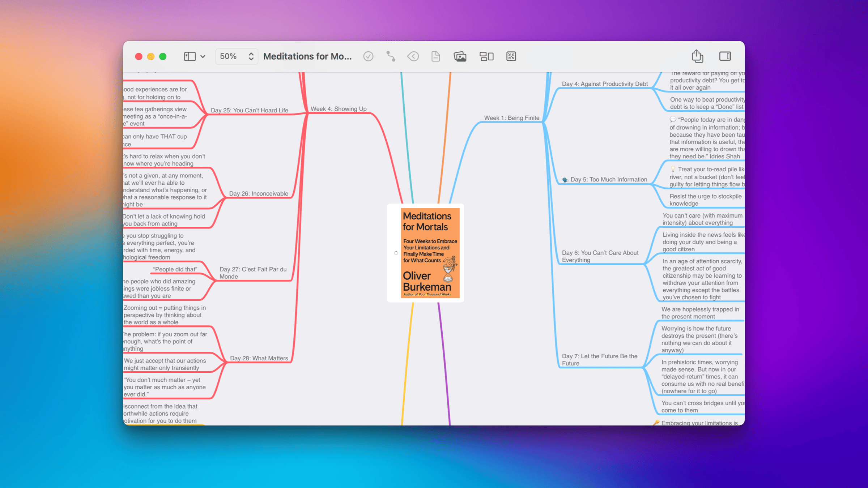Image resolution: width=868 pixels, height=488 pixels.
Task: Select "We just accept that our actions" node
Action: point(165,364)
